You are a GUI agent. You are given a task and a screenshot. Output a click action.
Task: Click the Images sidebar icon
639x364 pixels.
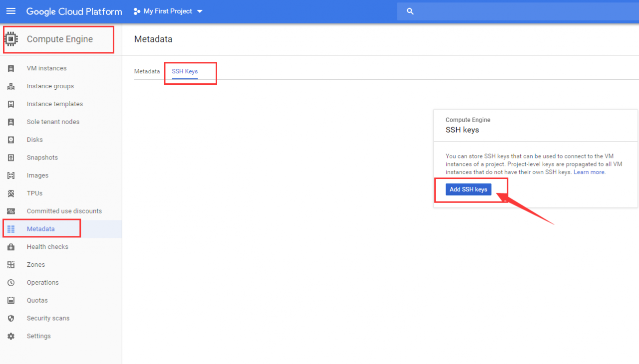tap(11, 176)
